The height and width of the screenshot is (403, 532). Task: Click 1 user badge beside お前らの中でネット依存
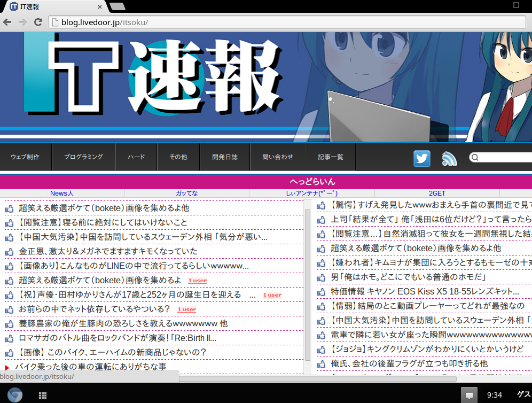coord(186,309)
